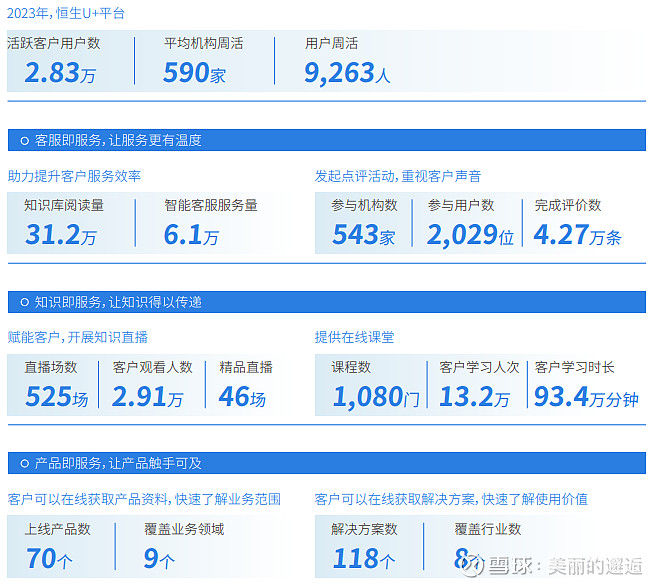Screen dimensions: 662x586
Task: Click the value '9,263人'
Action: coord(347,73)
